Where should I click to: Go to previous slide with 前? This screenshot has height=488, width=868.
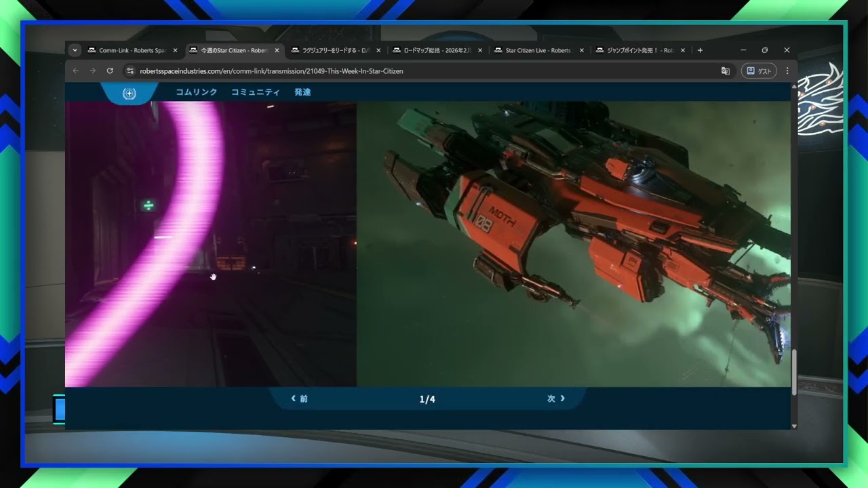tap(299, 399)
